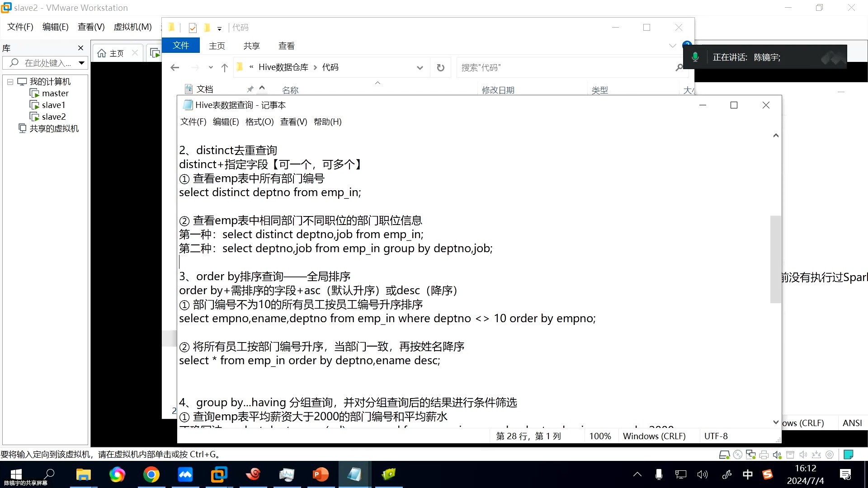Open the colorful swirl app on taskbar

click(117, 474)
